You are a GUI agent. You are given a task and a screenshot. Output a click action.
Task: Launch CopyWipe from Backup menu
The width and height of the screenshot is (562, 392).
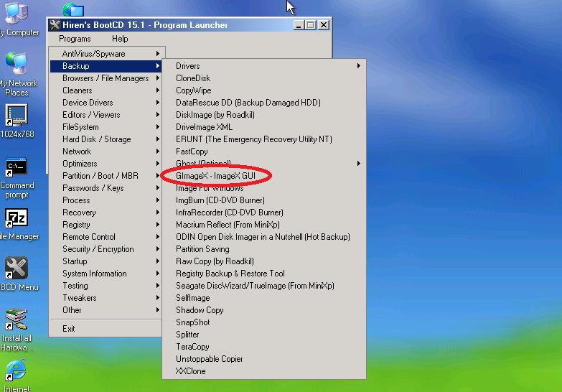pos(264,90)
